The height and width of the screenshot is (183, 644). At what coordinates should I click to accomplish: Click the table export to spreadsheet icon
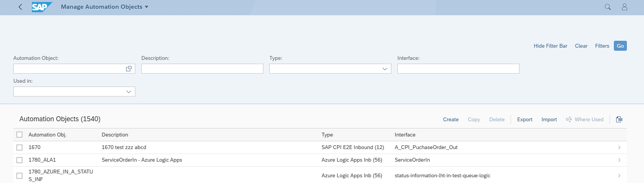pyautogui.click(x=619, y=119)
